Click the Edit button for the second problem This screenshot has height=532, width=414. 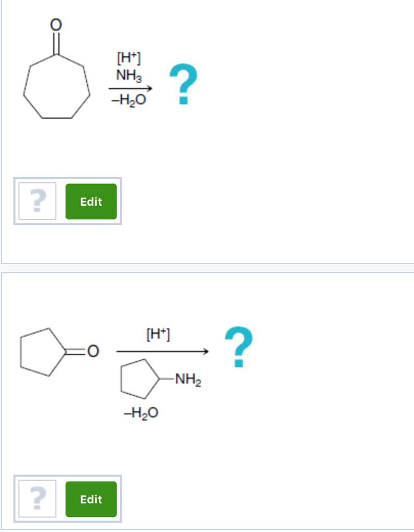pos(91,499)
